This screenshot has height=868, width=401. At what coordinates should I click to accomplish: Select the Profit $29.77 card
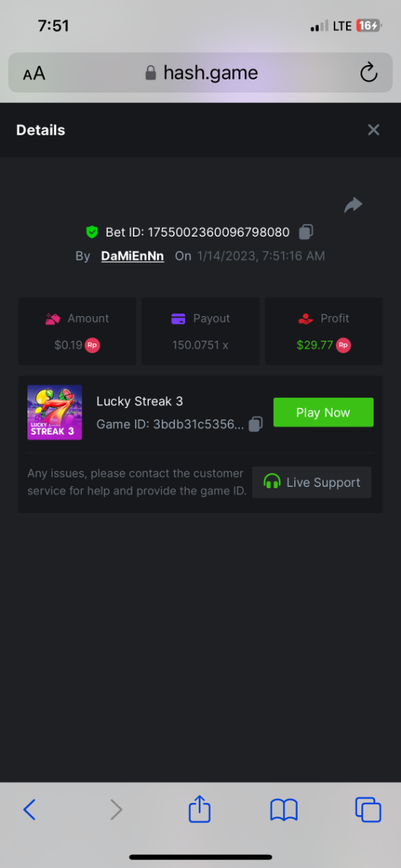pos(324,331)
